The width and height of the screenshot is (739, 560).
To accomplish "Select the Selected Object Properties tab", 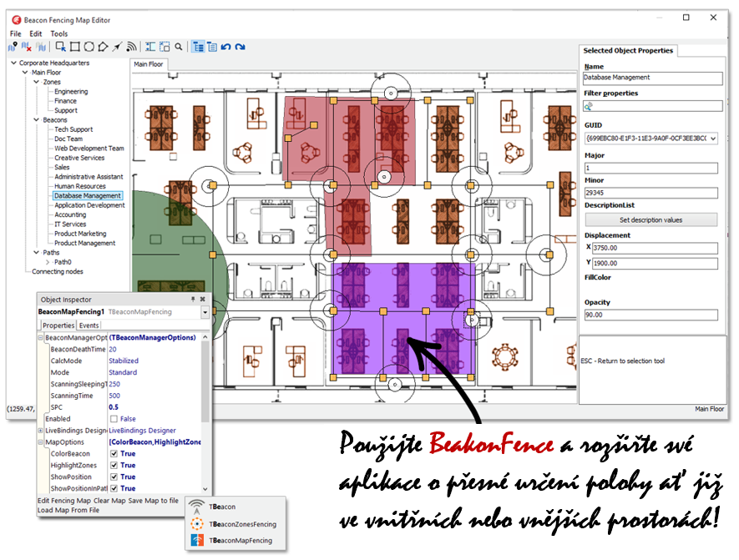I will coord(628,50).
